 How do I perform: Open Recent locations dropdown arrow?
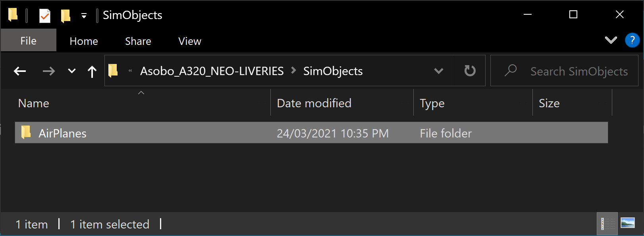point(71,72)
